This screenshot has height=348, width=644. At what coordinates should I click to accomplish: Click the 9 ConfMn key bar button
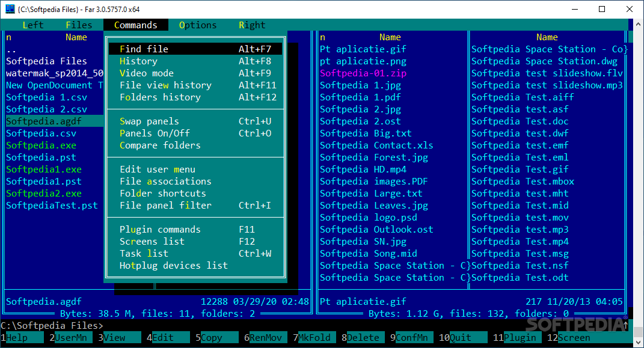pos(411,337)
